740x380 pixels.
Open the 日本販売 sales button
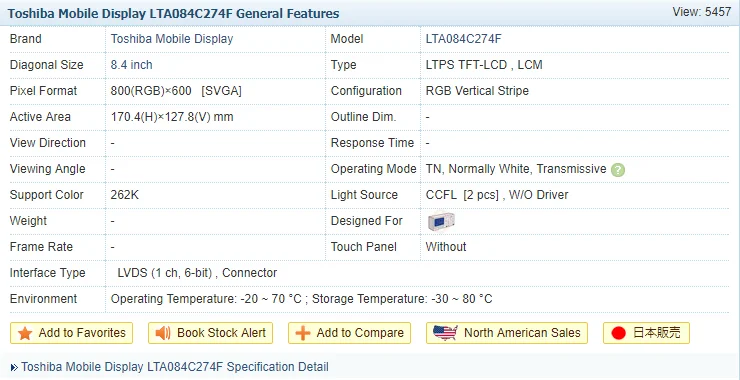click(647, 333)
